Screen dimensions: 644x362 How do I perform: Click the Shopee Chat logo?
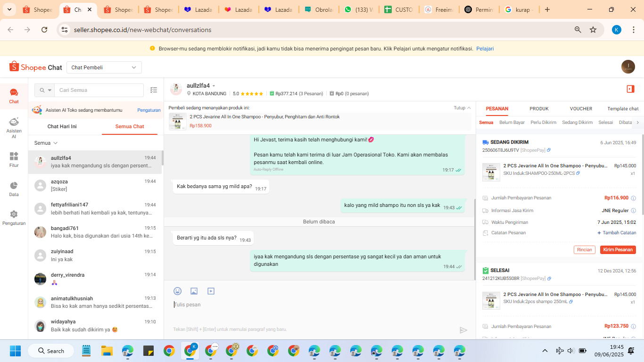pyautogui.click(x=35, y=67)
